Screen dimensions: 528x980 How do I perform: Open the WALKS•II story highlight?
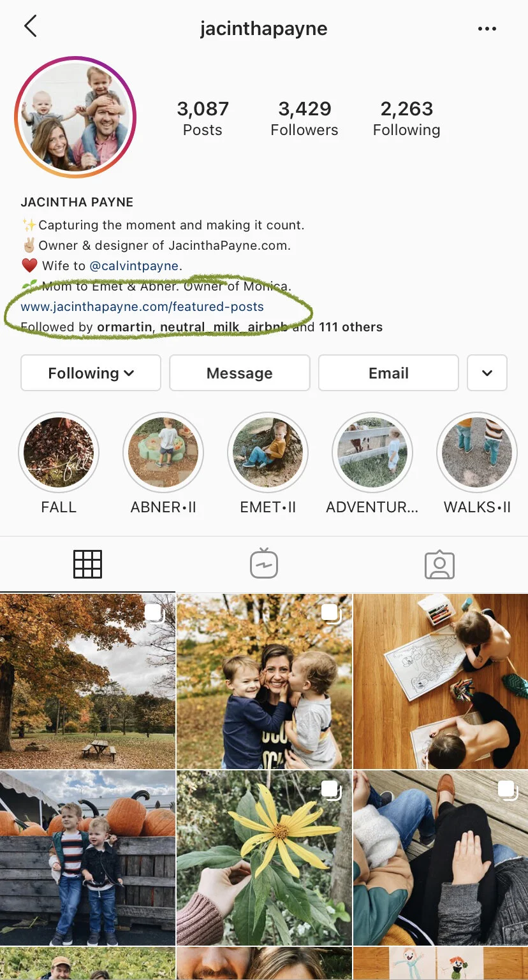tap(477, 452)
